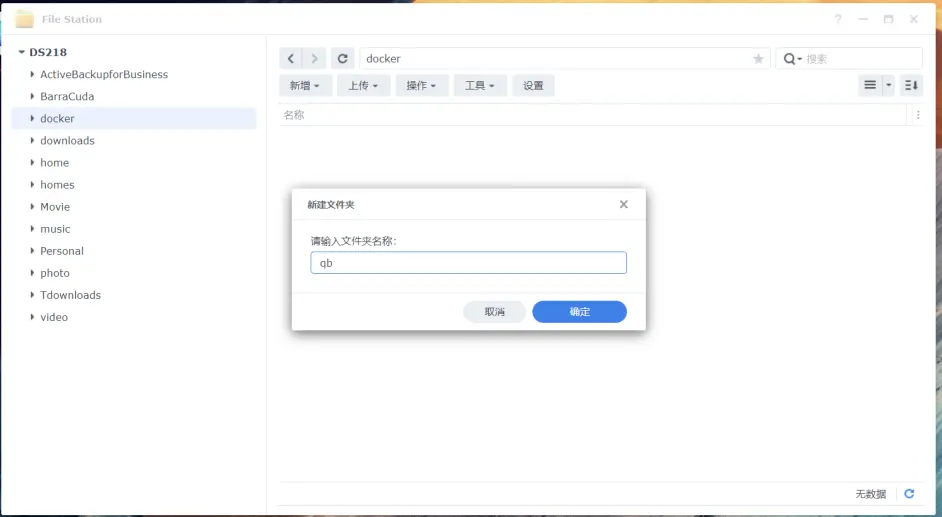The image size is (942, 517).
Task: Open the 工具 dropdown menu
Action: tap(479, 85)
